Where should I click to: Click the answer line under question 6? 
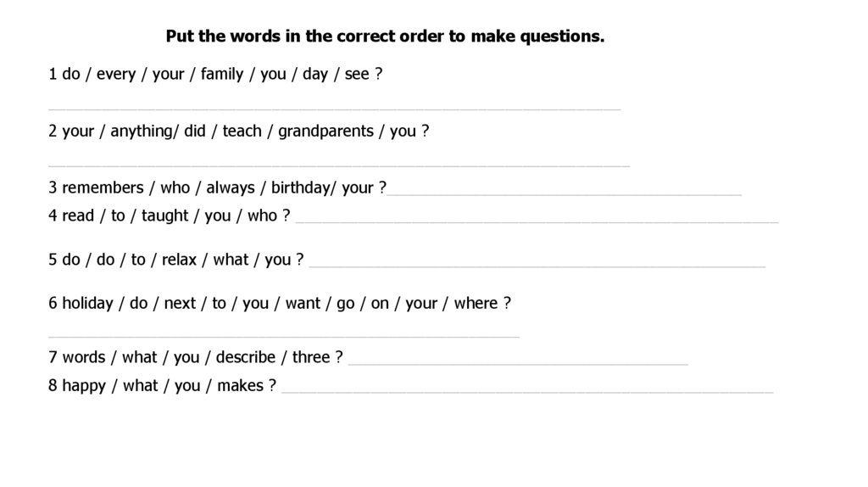tap(283, 336)
